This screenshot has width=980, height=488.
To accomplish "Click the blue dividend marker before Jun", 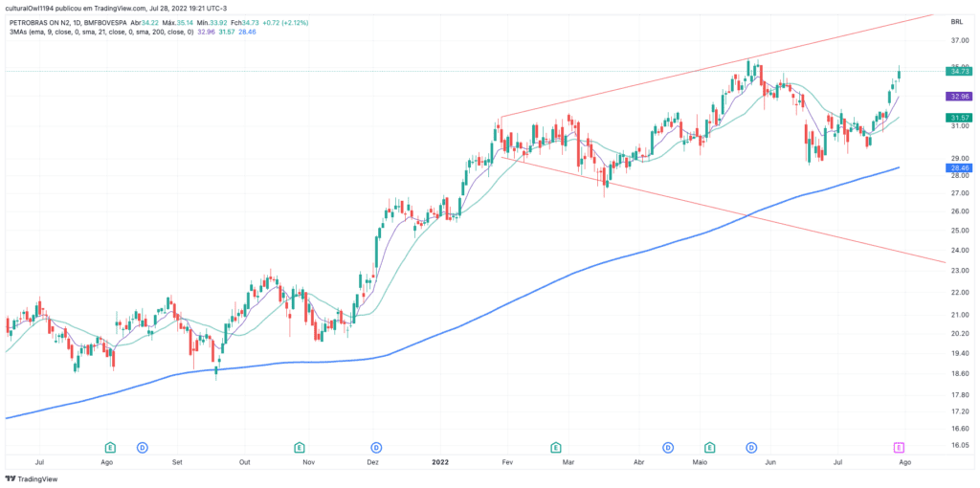I will click(752, 448).
